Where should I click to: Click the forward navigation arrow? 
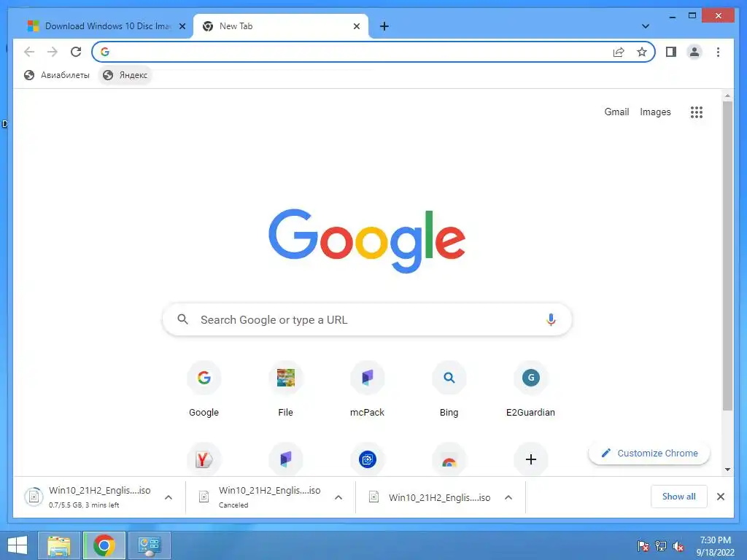tap(53, 52)
